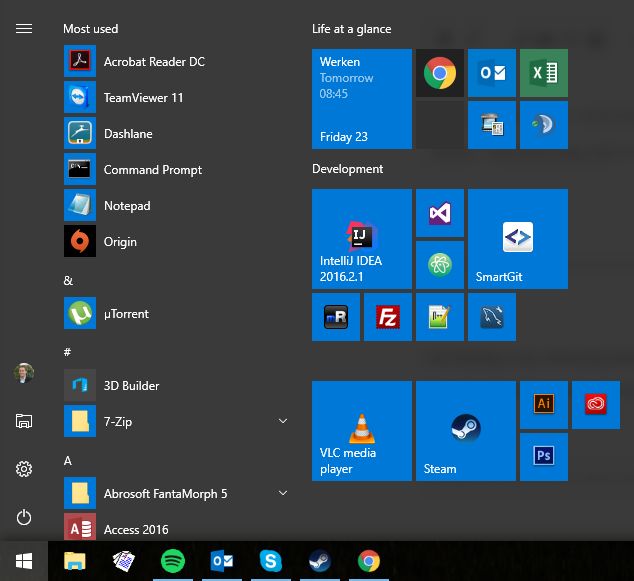Launch Command Prompt
The image size is (634, 581).
pyautogui.click(x=176, y=169)
